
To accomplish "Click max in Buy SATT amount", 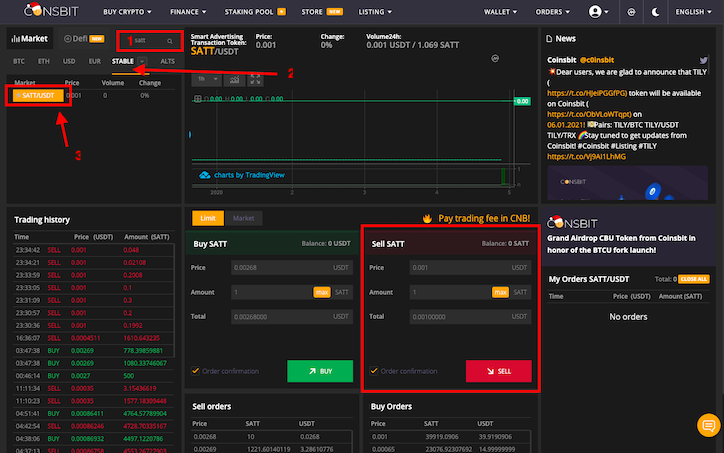I will tap(322, 292).
